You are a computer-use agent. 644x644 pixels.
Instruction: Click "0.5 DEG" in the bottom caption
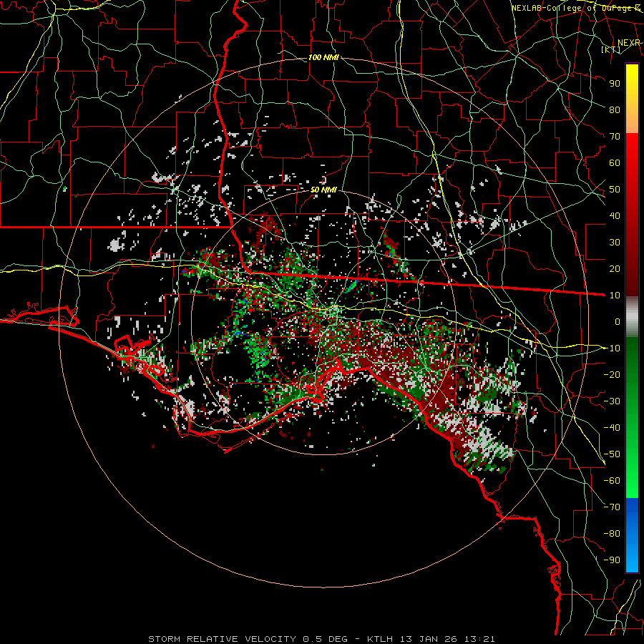point(325,639)
